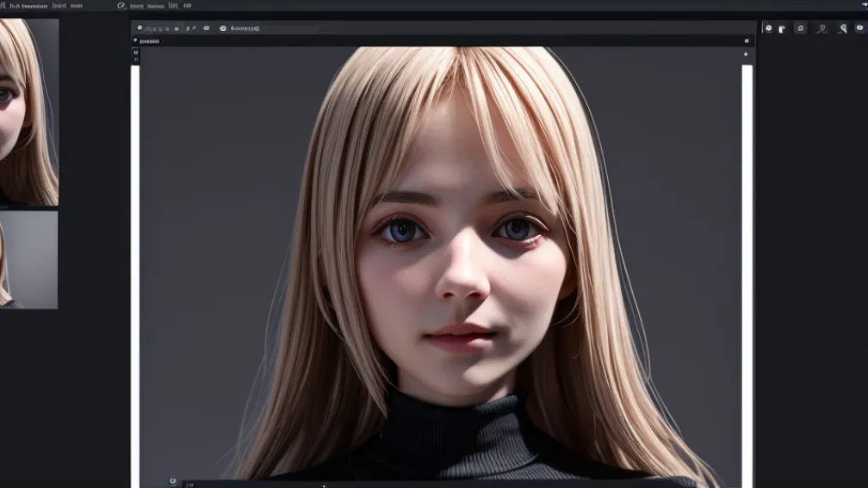Click the bracket-shaped icon in top menu bar
The width and height of the screenshot is (868, 488).
[x=173, y=5]
